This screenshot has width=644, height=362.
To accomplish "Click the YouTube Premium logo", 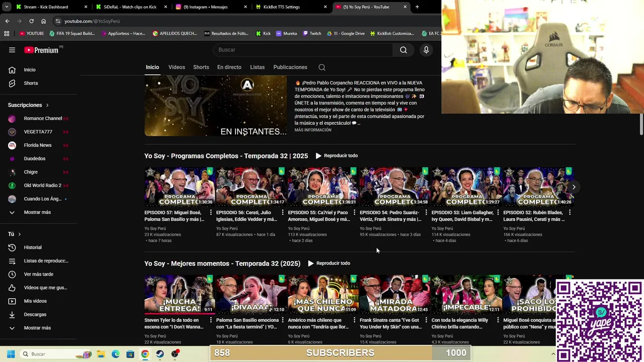I will pos(41,50).
